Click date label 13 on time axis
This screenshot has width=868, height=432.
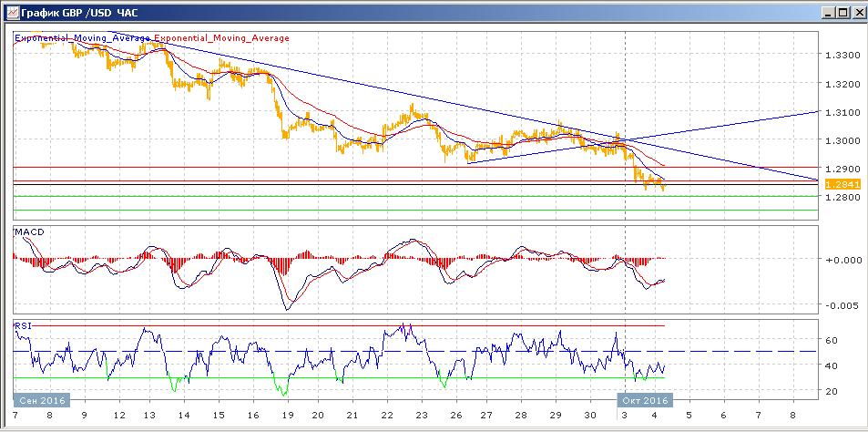(x=150, y=415)
